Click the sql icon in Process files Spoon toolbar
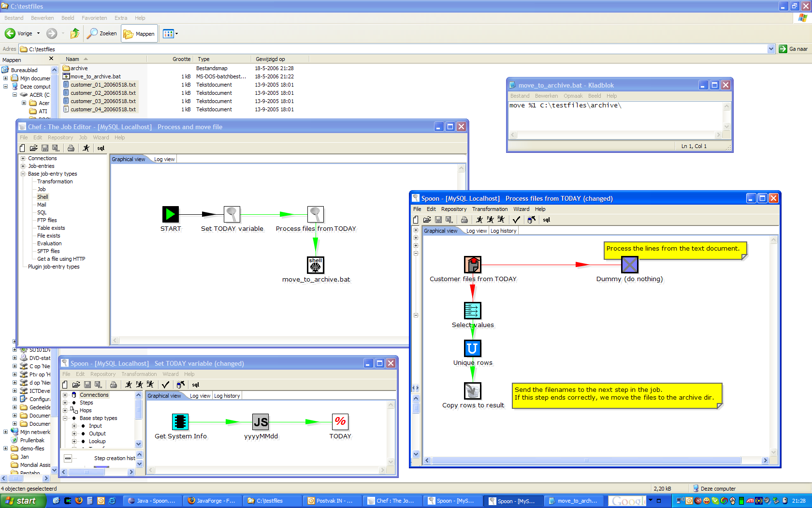This screenshot has height=508, width=812. click(547, 220)
